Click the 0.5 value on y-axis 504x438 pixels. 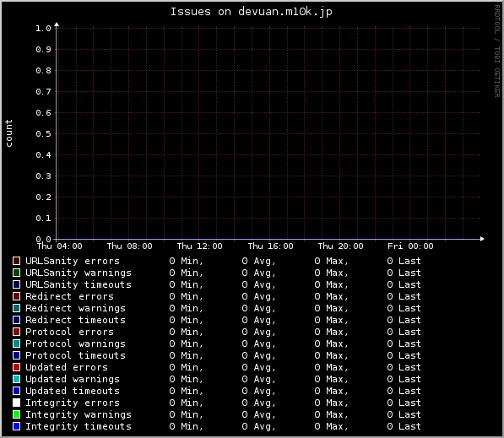[x=43, y=133]
